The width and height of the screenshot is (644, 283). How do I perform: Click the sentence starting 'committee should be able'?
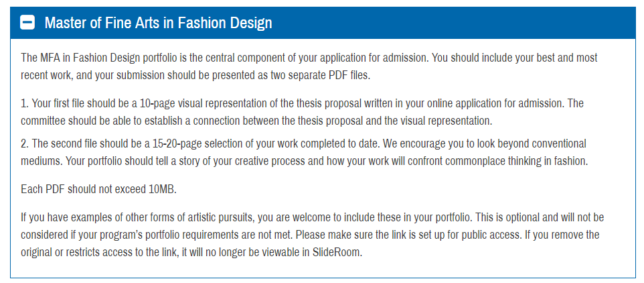pyautogui.click(x=256, y=121)
